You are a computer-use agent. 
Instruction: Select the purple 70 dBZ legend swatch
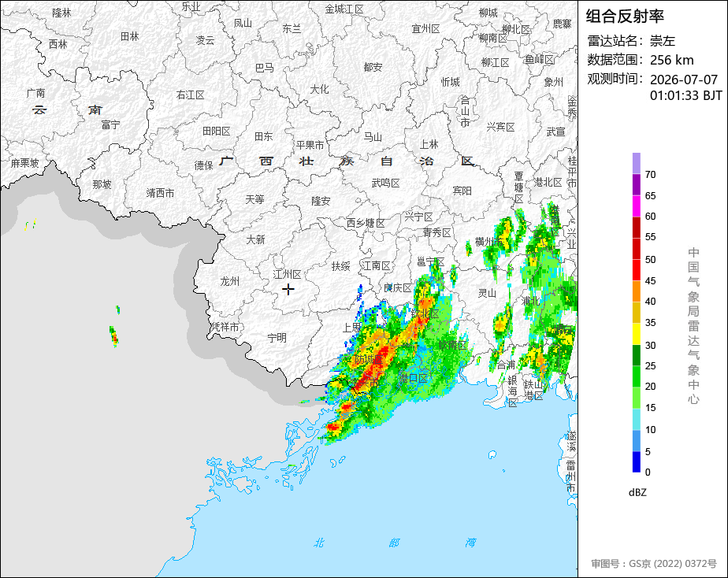(637, 163)
